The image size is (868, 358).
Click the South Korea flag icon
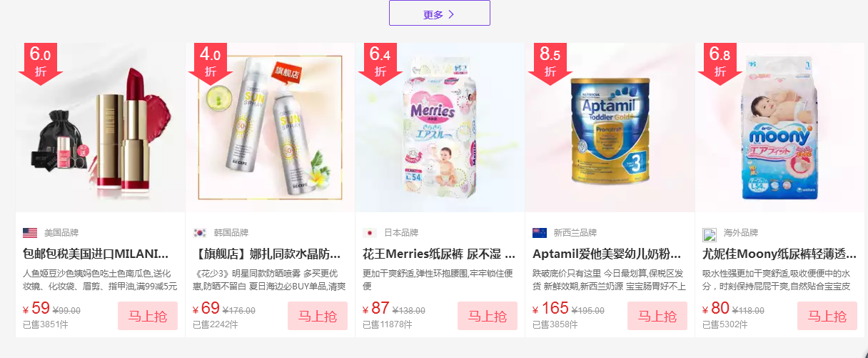click(x=200, y=233)
